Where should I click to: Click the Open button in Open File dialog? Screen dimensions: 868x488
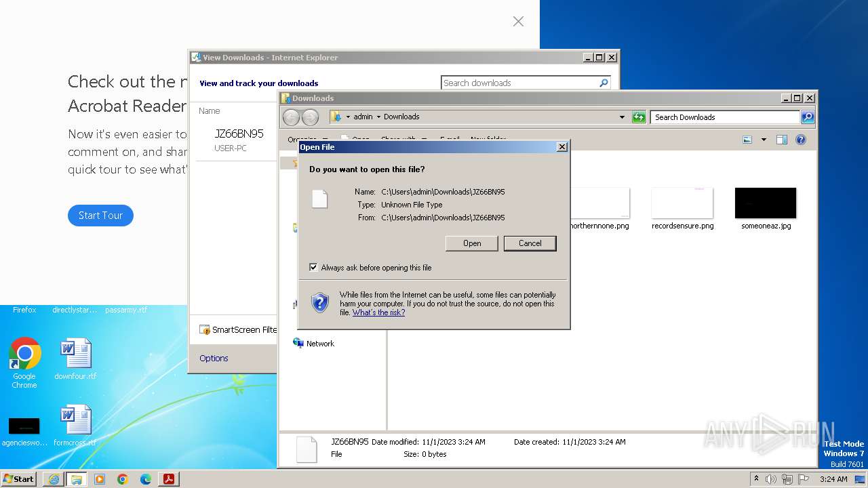[x=472, y=243]
